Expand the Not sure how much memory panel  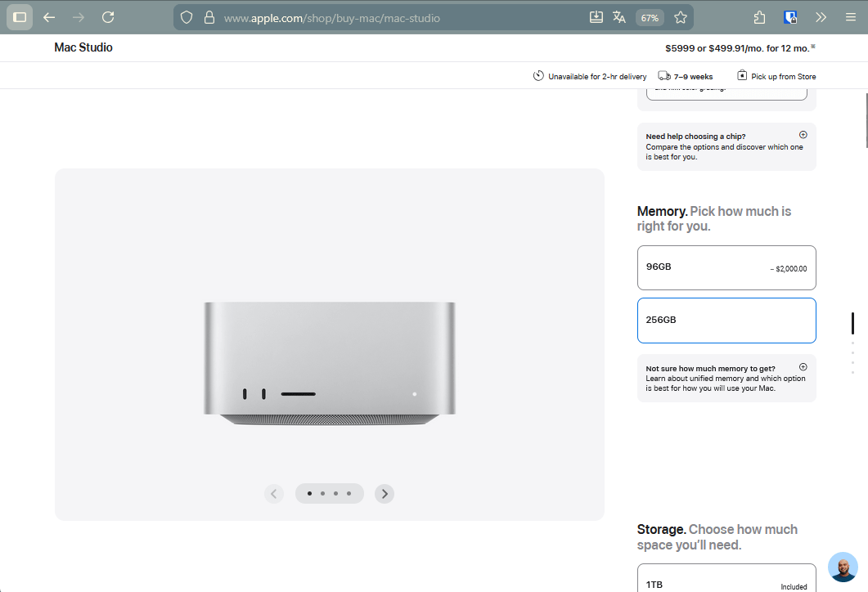coord(803,366)
